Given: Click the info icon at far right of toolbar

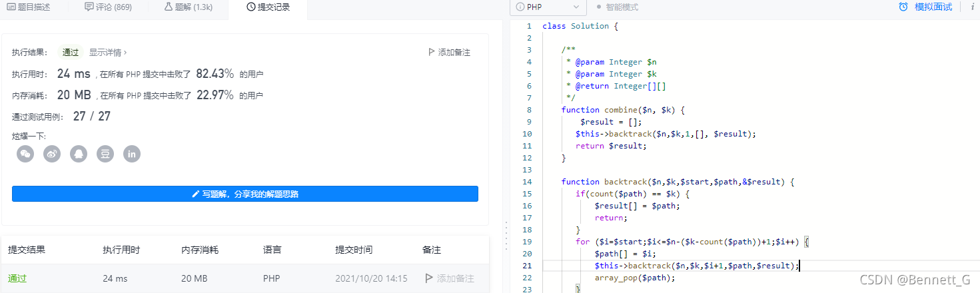Looking at the screenshot, I should (972, 7).
